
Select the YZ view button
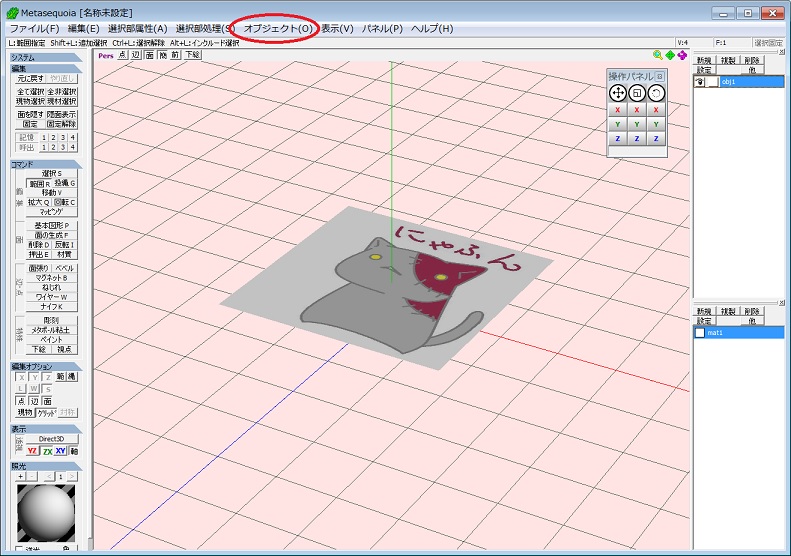32,451
